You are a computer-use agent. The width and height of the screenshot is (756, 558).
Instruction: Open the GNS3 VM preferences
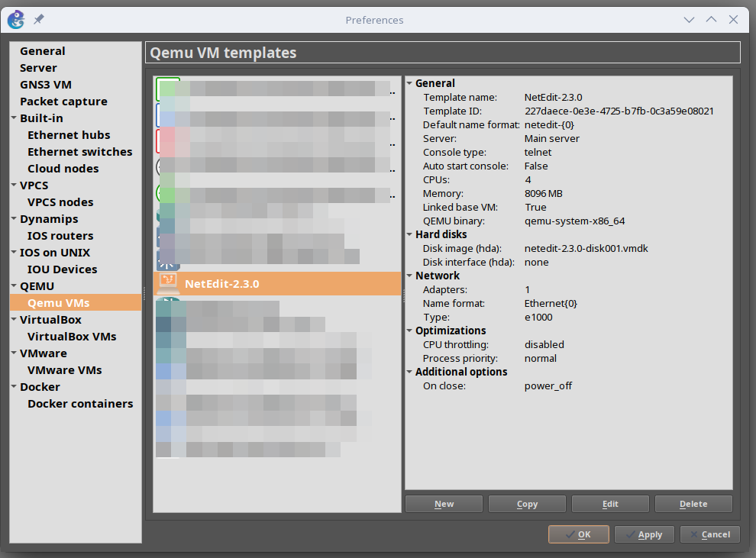[46, 85]
